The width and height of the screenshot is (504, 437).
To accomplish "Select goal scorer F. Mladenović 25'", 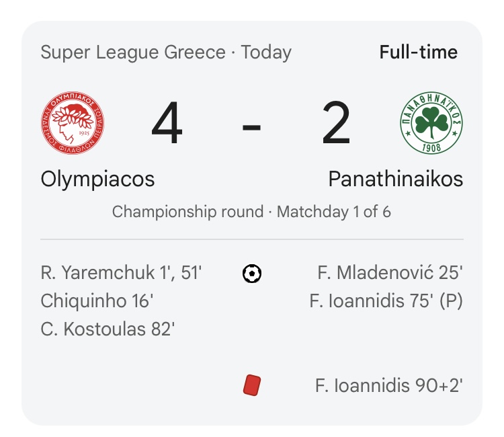I will (390, 273).
